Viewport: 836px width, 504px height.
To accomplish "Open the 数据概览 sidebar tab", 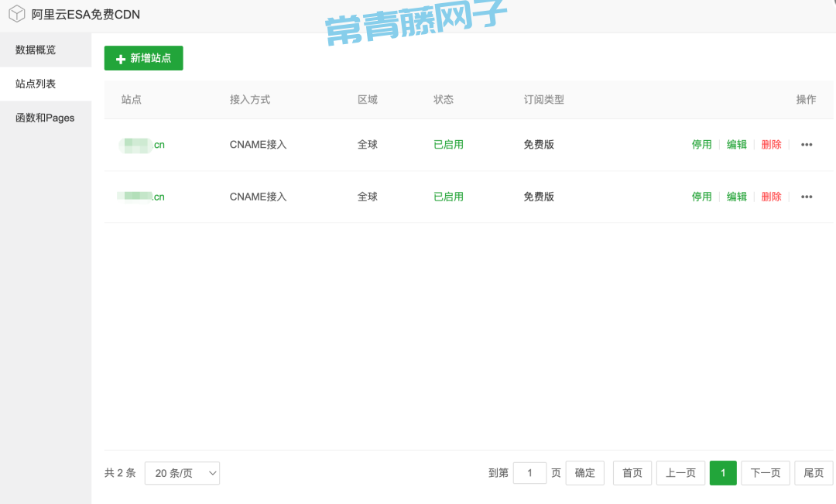I will [x=36, y=50].
